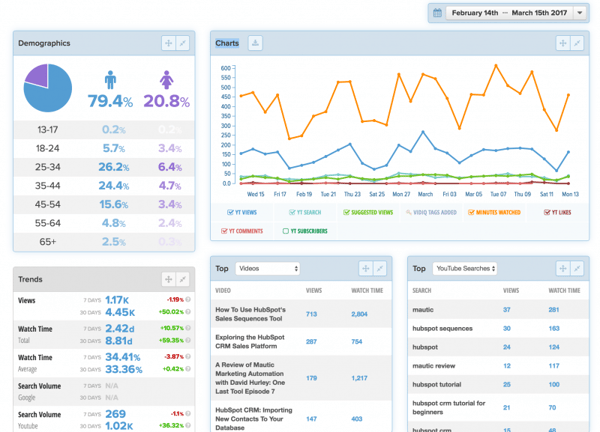This screenshot has height=432, width=600.
Task: Click the hubspot sequences search row
Action: pos(498,328)
